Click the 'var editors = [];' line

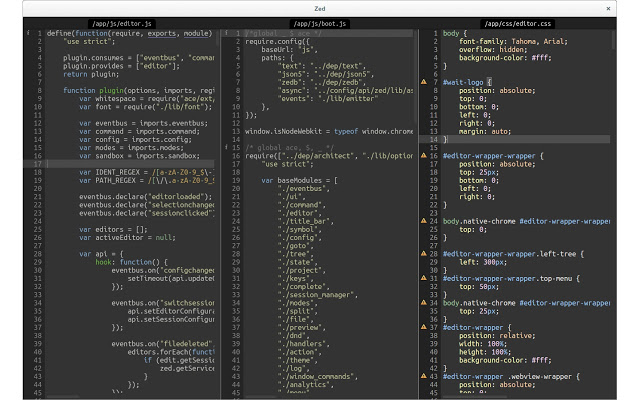(x=113, y=229)
